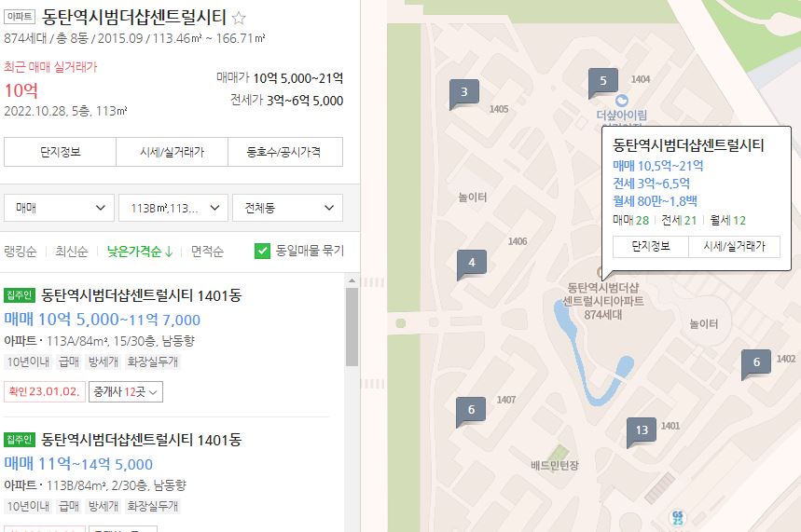Open second 1401동 listing priced 11억~14억 5,000
Image resolution: width=801 pixels, height=532 pixels.
point(142,440)
